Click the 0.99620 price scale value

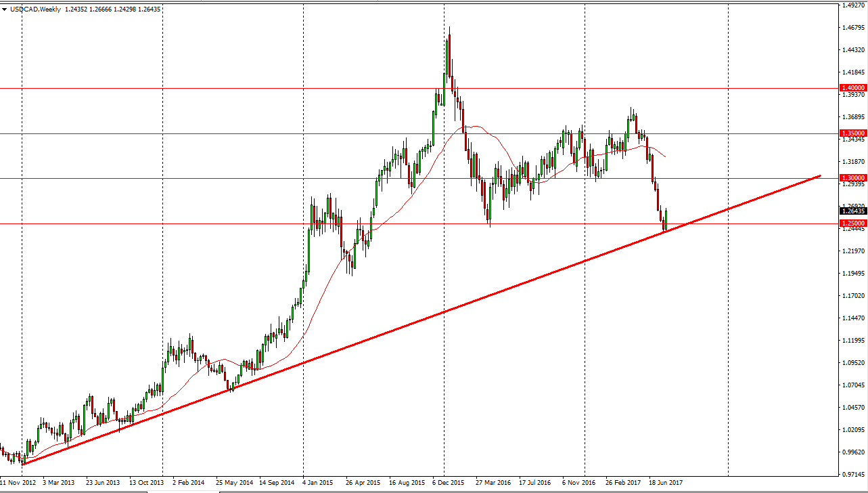(x=852, y=452)
